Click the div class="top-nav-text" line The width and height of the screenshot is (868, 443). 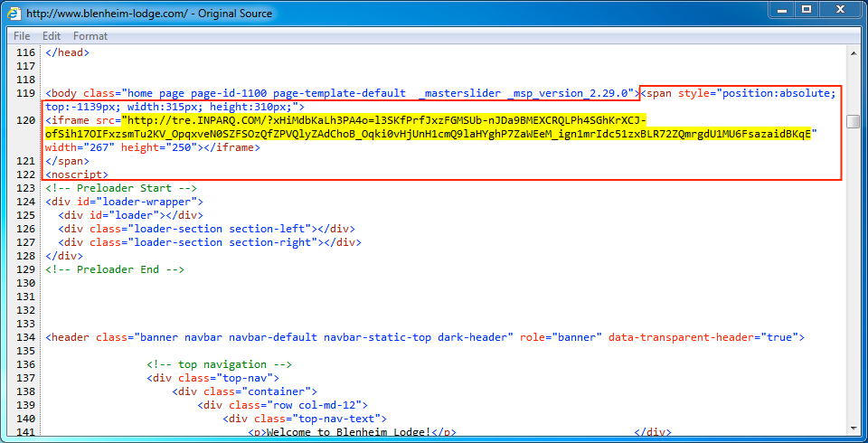click(305, 418)
